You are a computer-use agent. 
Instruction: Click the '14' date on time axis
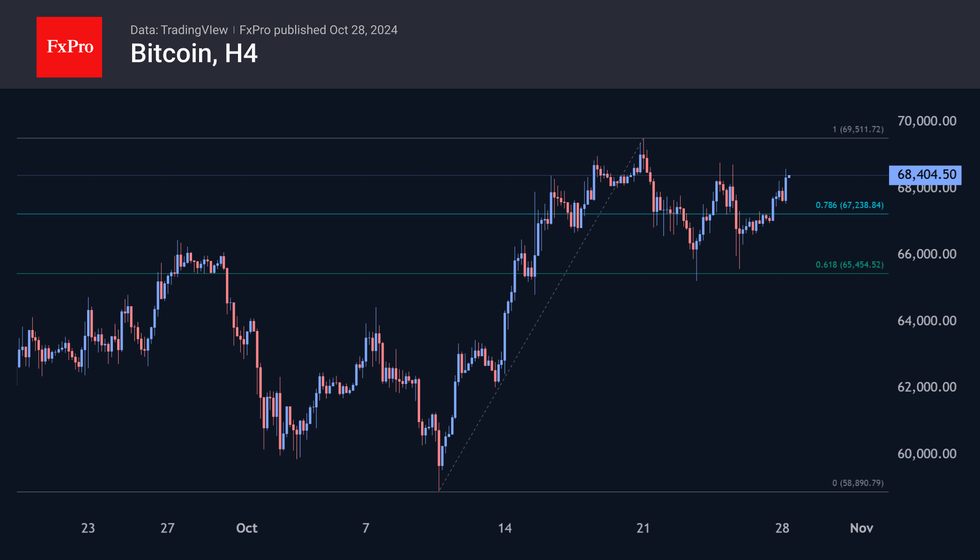(505, 528)
